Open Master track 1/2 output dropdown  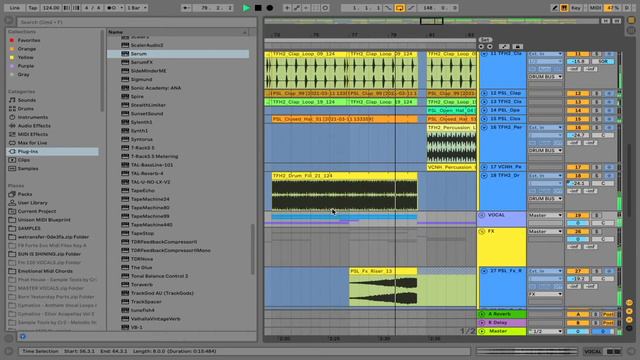[545, 331]
